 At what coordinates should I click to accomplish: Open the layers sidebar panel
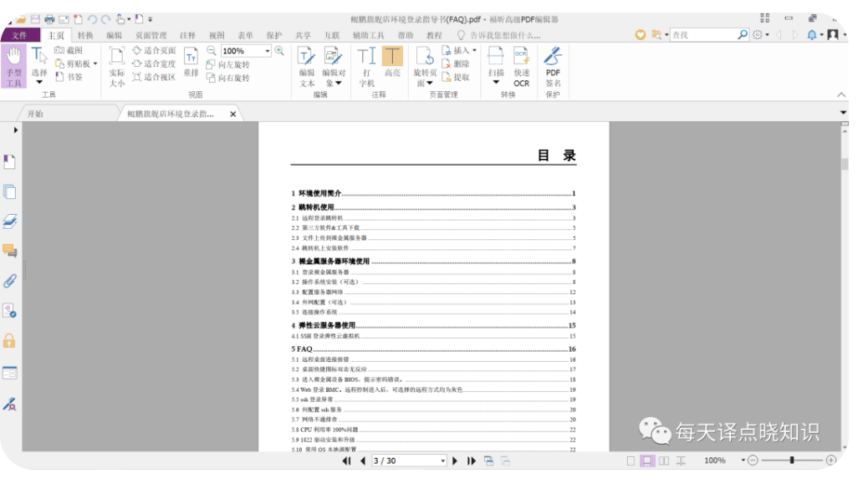[9, 222]
